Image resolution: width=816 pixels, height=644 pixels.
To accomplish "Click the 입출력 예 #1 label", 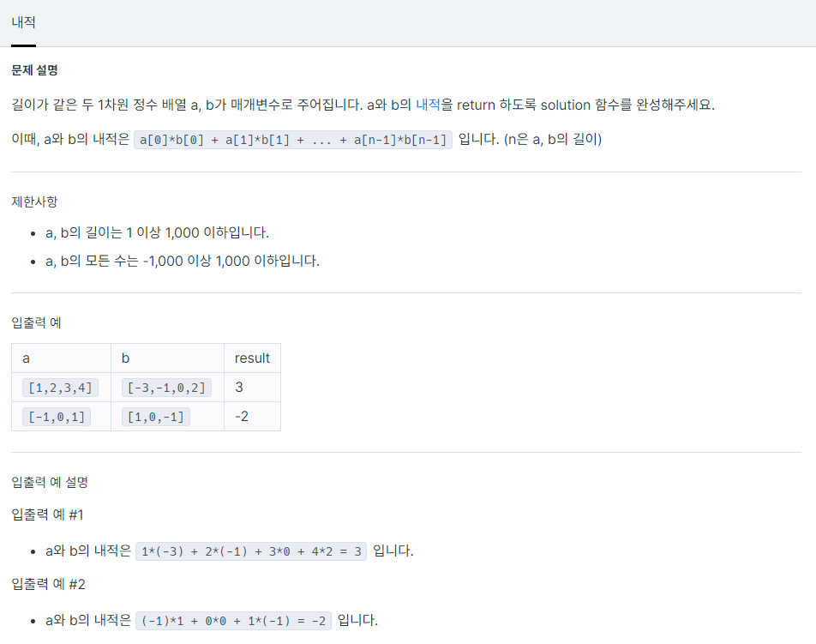I will point(47,515).
